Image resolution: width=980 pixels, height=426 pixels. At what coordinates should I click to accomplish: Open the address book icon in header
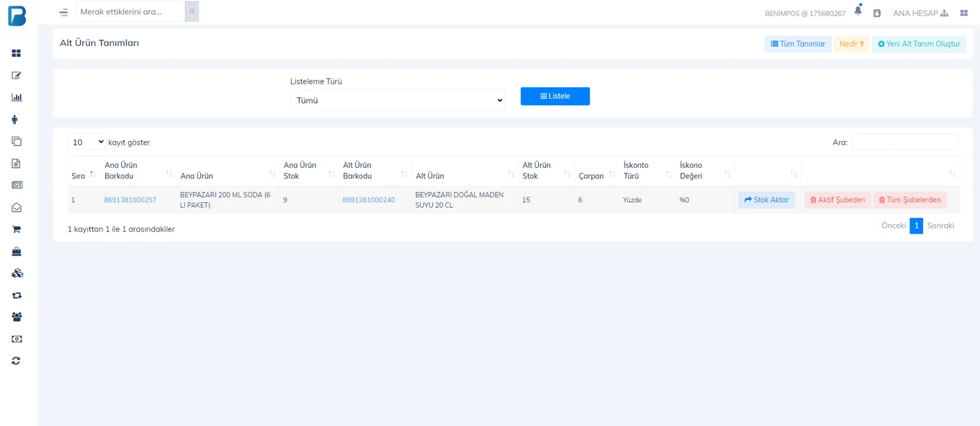point(877,13)
